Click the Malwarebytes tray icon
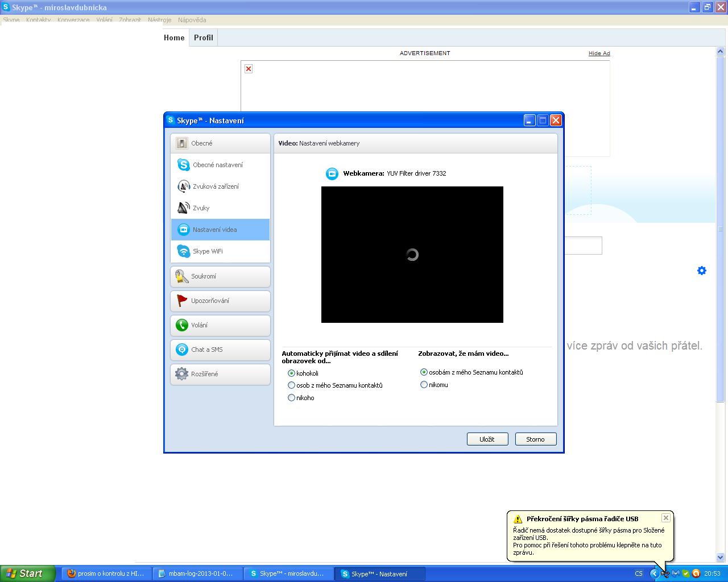The height and width of the screenshot is (582, 728). coord(676,573)
